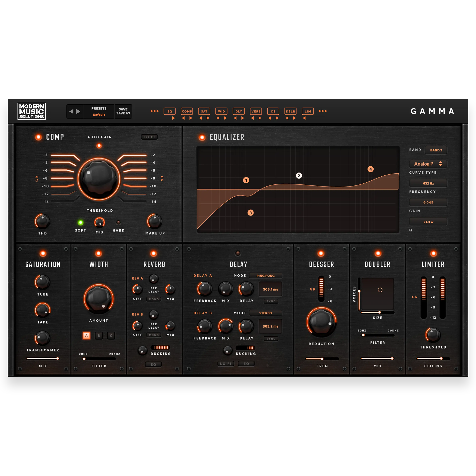This screenshot has width=476, height=476.
Task: Select the DBLR module tab
Action: tap(290, 111)
